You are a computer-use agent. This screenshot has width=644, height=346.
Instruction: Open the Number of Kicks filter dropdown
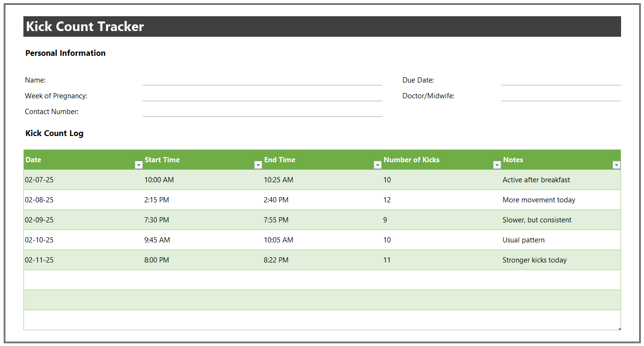point(497,165)
